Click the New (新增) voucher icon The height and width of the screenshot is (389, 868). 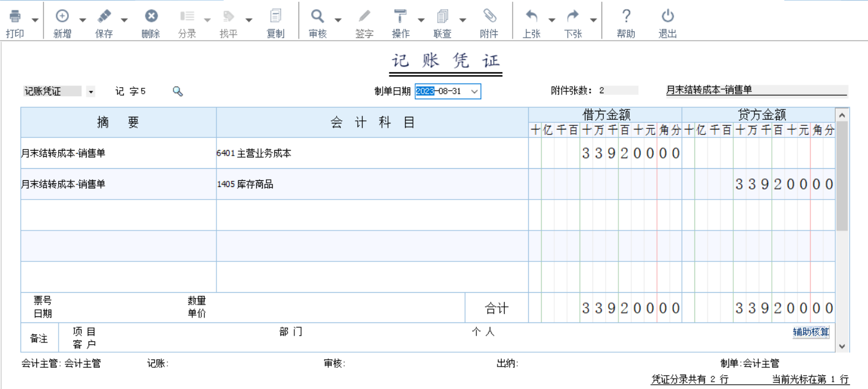click(x=62, y=17)
